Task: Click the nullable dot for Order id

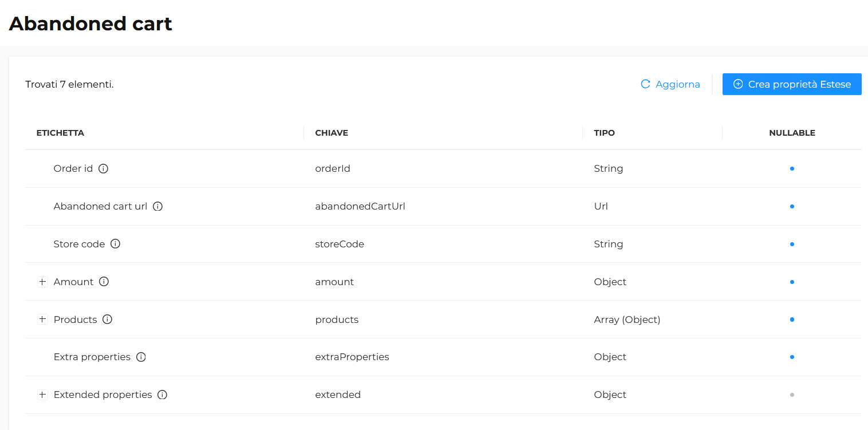Action: [x=792, y=169]
